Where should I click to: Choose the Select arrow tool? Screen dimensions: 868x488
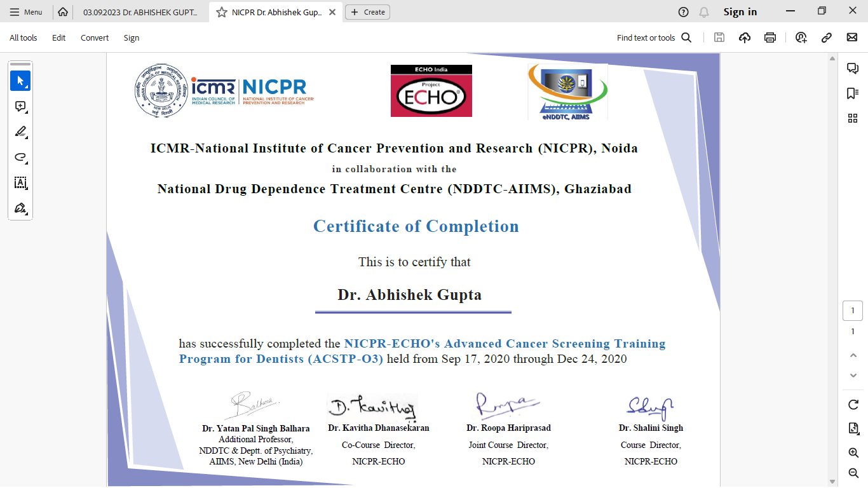[x=20, y=81]
